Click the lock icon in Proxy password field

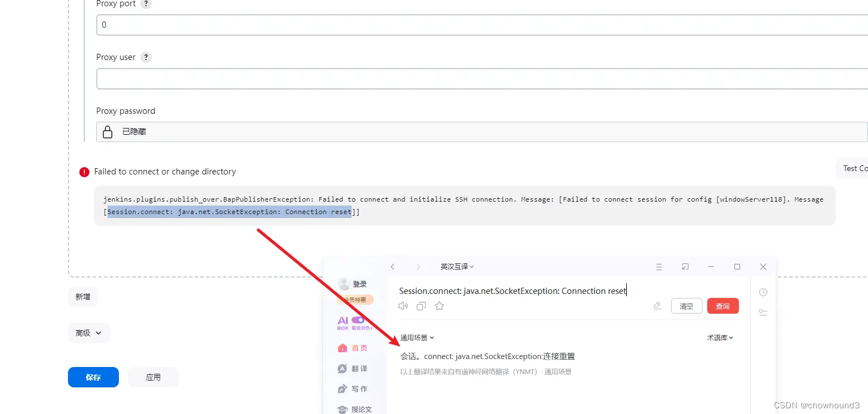click(108, 132)
